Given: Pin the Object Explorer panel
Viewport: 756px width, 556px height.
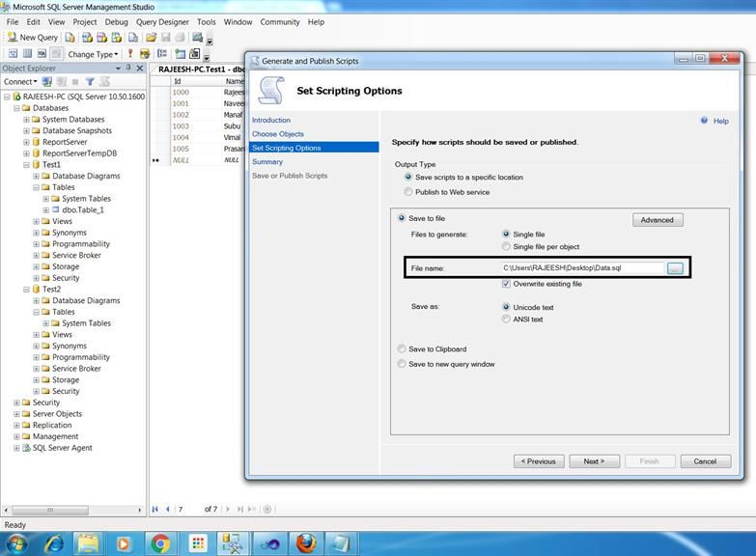Looking at the screenshot, I should (x=128, y=68).
